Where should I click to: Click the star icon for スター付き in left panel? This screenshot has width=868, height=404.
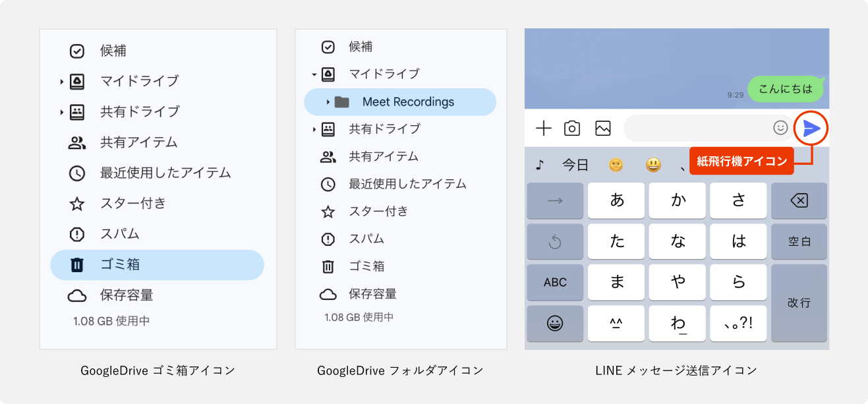[x=77, y=204]
